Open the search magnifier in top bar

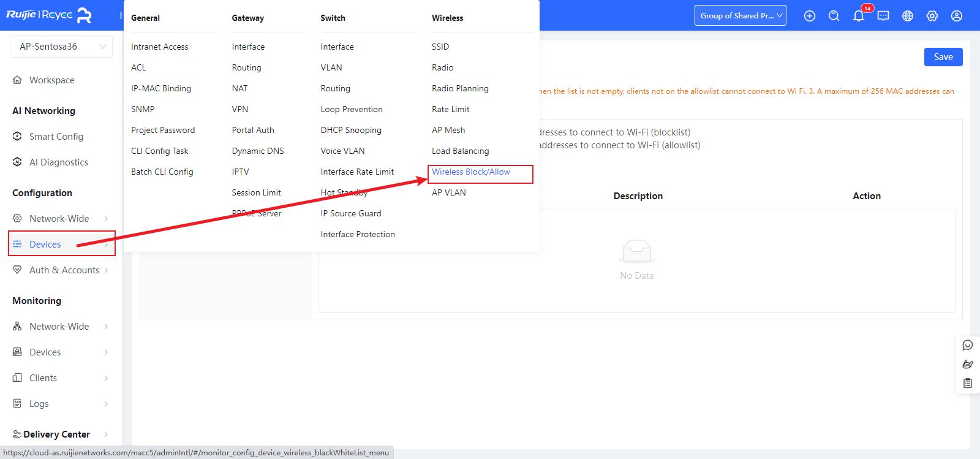tap(834, 16)
